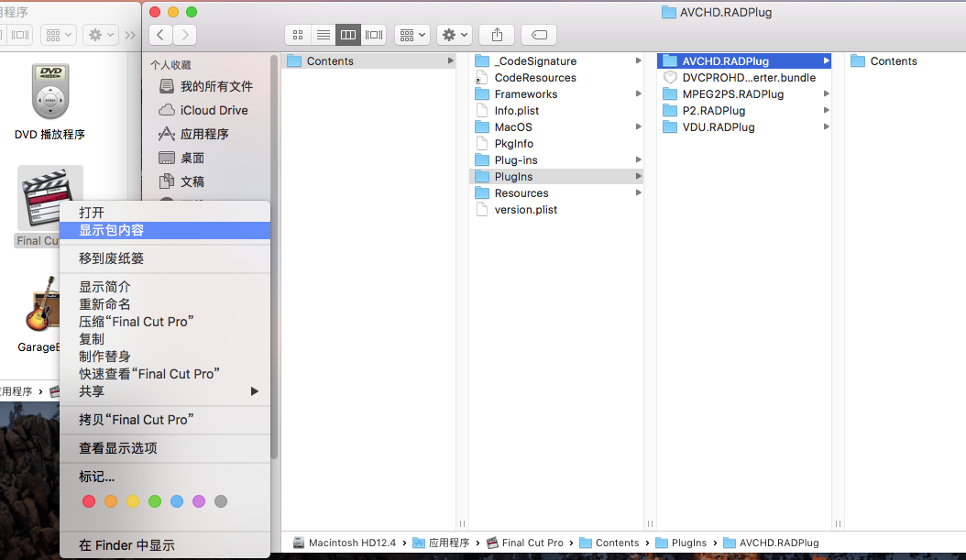This screenshot has width=966, height=560.
Task: Choose 显示简介 from the context menu
Action: (x=165, y=287)
